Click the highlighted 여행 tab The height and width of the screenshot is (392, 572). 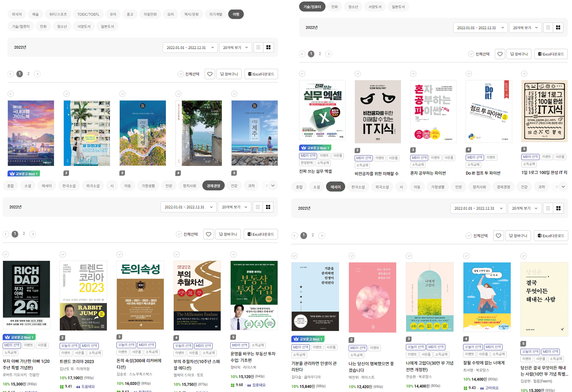236,14
